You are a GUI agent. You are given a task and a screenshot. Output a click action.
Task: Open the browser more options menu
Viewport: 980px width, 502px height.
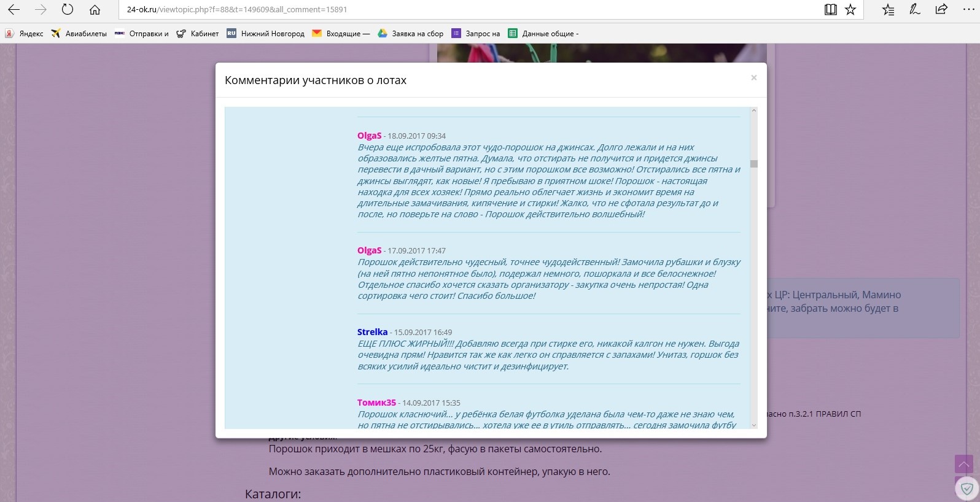(968, 10)
